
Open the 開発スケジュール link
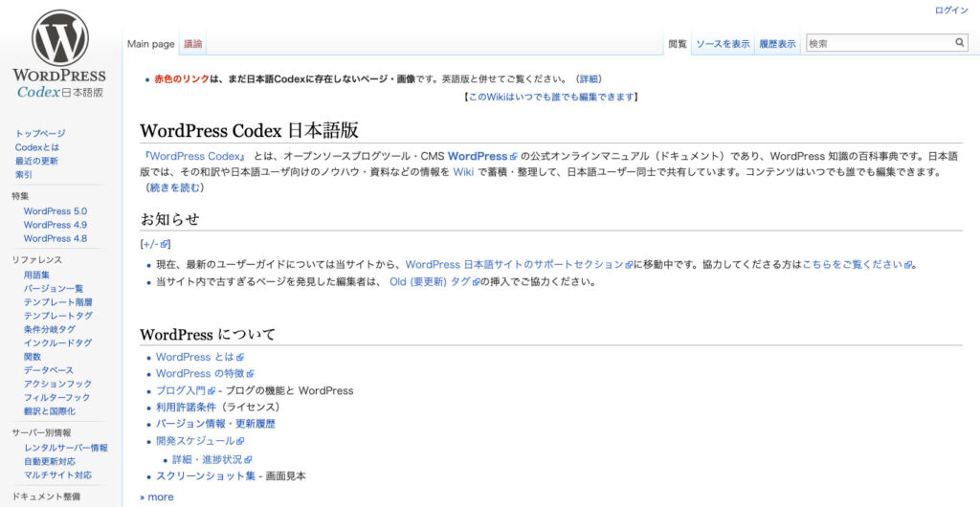click(x=199, y=441)
